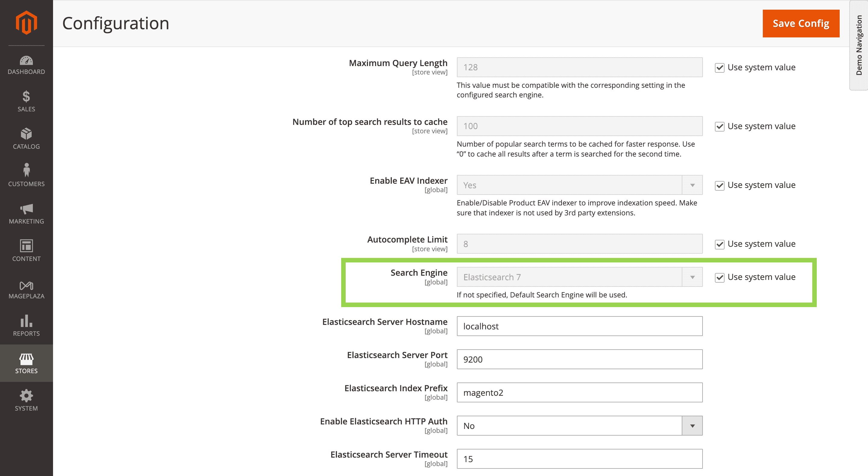Click the Elasticsearch Server Port field

click(x=580, y=359)
